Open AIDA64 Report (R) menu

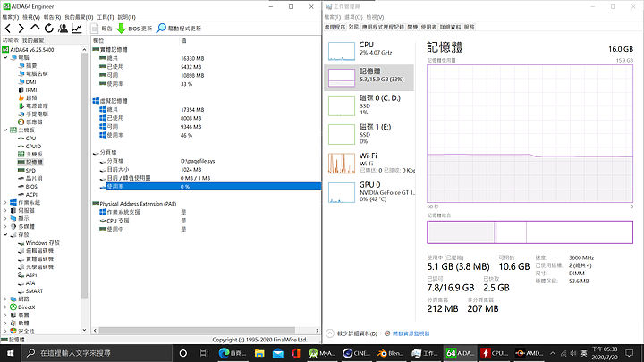click(52, 17)
